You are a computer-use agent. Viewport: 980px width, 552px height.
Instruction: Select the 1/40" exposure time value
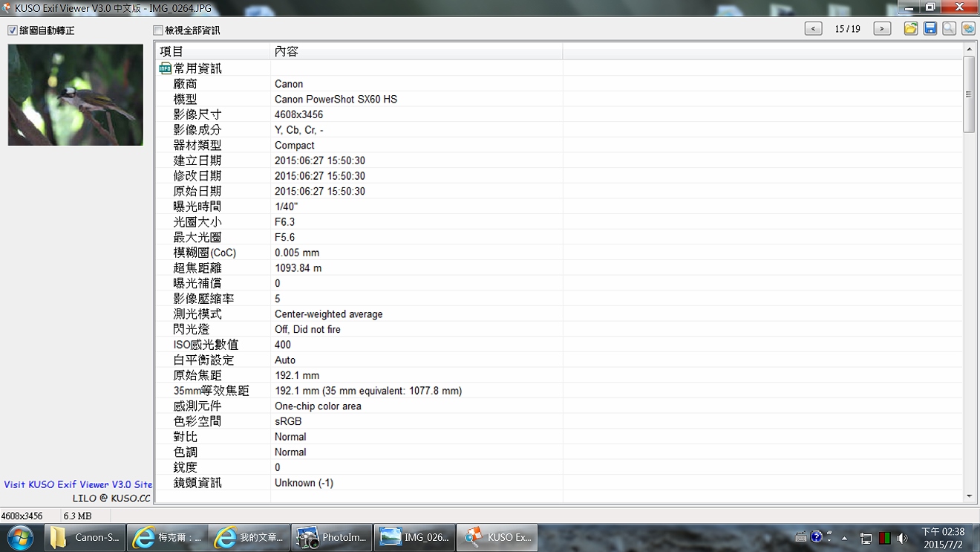[x=287, y=207]
